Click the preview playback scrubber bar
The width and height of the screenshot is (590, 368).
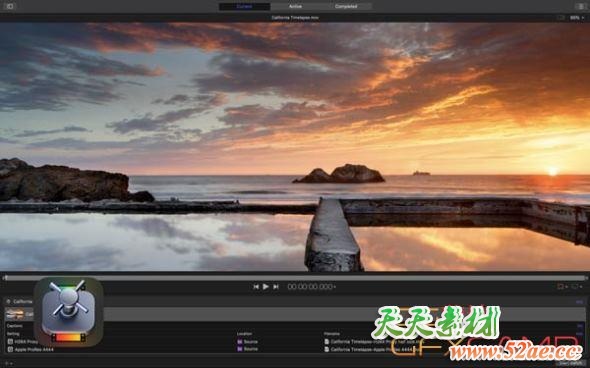click(x=295, y=278)
